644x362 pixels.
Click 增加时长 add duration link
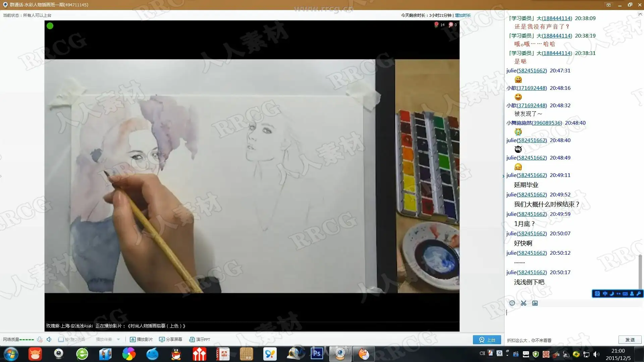463,15
